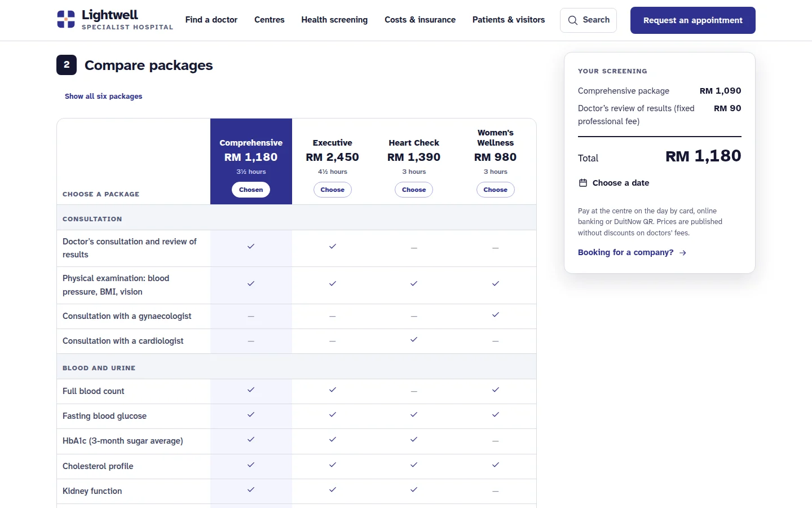Choose the Heart Check package
Image resolution: width=812 pixels, height=508 pixels.
point(414,190)
